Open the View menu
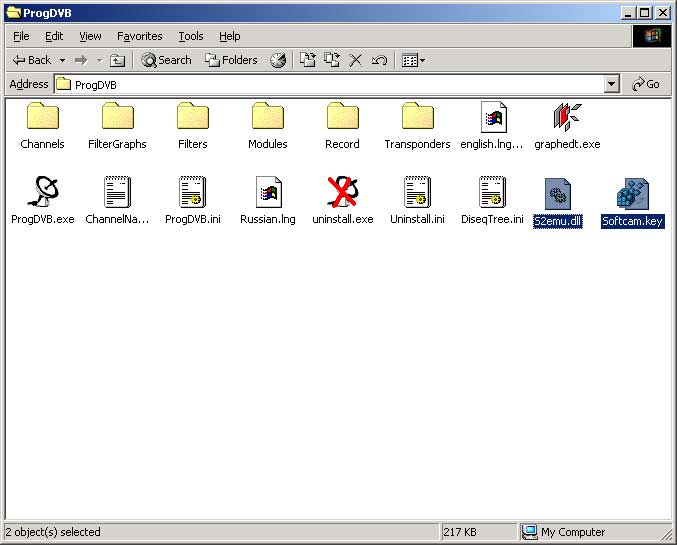 tap(90, 36)
